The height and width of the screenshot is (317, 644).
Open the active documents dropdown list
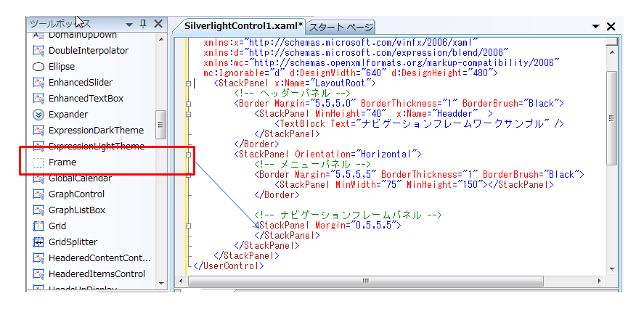pos(595,26)
